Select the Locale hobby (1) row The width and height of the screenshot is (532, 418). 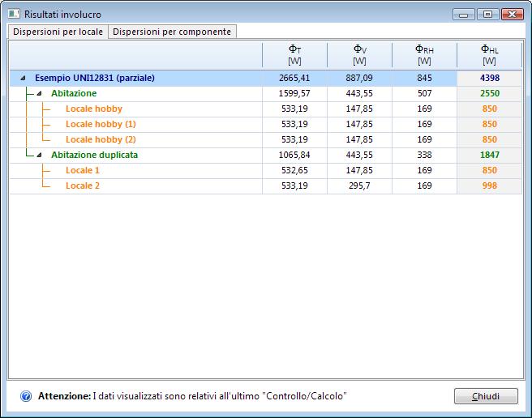click(101, 125)
